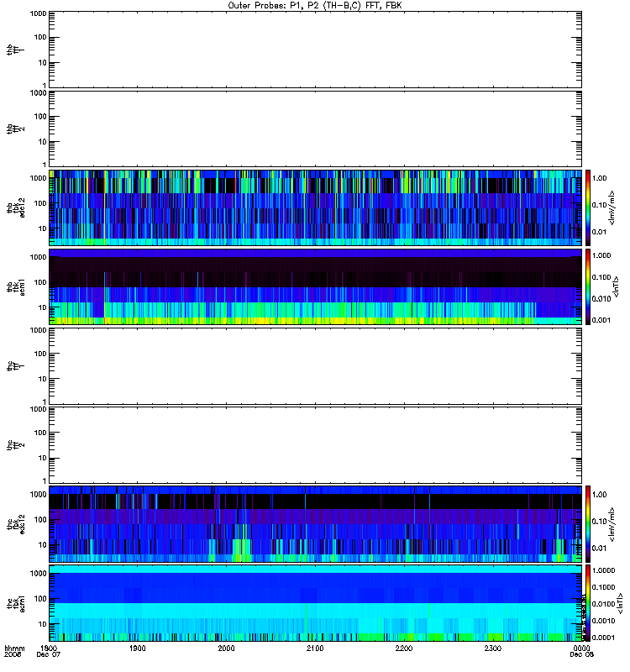Click the empty thc fff 1 plot panel

click(316, 366)
